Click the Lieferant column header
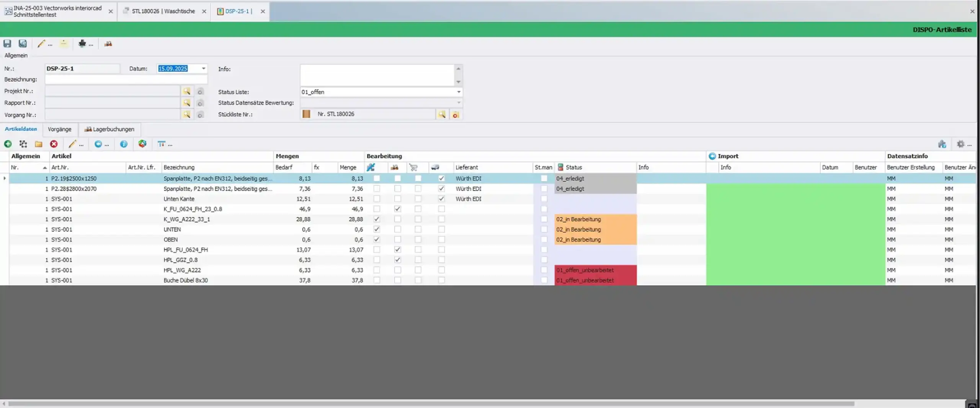Viewport: 980px width, 408px height. tap(467, 167)
